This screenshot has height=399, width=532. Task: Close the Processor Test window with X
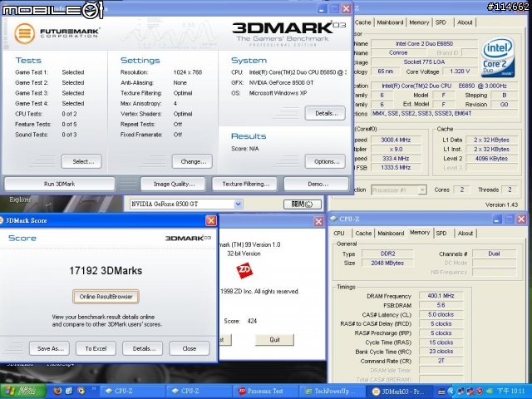point(318,222)
